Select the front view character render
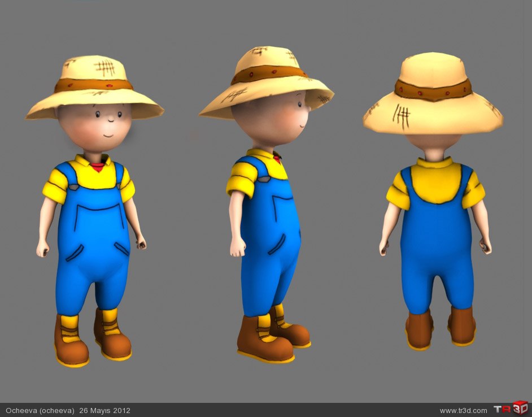532x417 pixels. [x=95, y=211]
